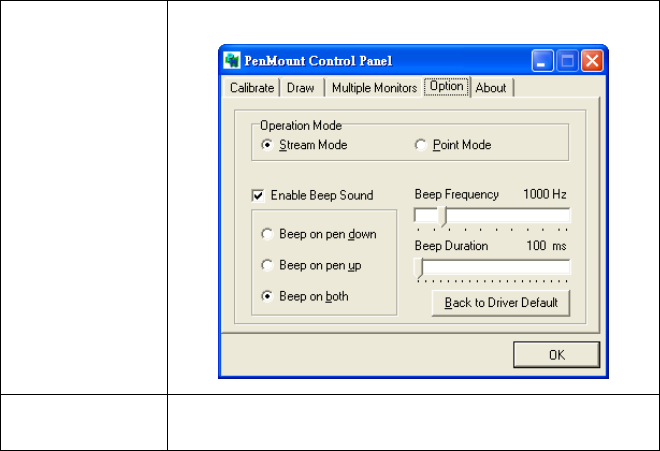This screenshot has height=451, width=660.
Task: Minimize the PenMount Control Panel window
Action: coord(542,61)
